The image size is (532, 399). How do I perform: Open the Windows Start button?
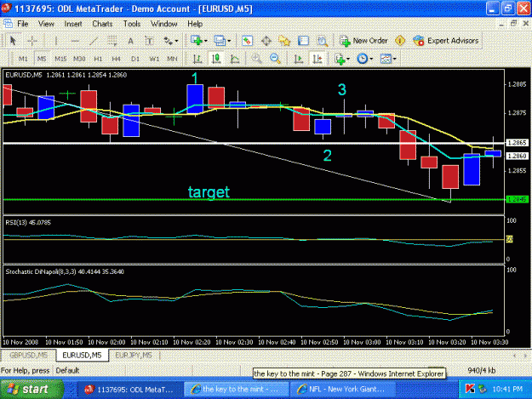pos(31,389)
